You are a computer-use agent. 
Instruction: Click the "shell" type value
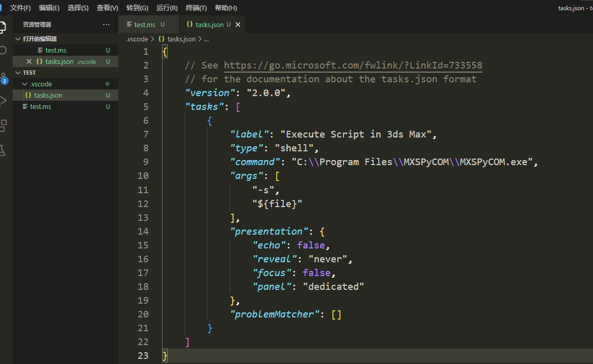[294, 148]
